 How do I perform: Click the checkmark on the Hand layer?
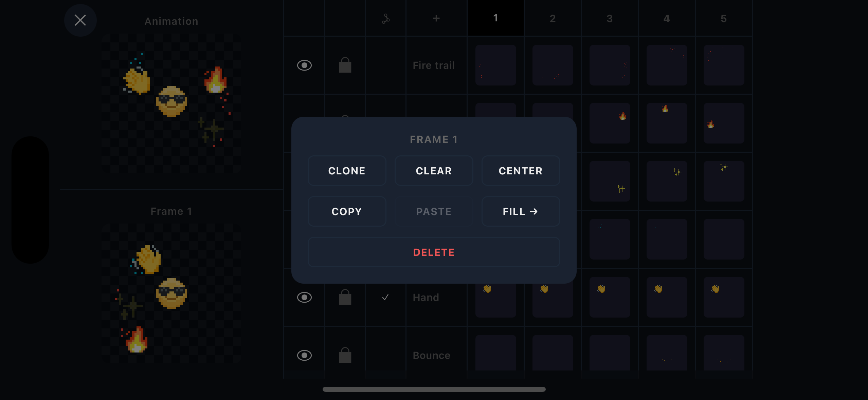[385, 297]
